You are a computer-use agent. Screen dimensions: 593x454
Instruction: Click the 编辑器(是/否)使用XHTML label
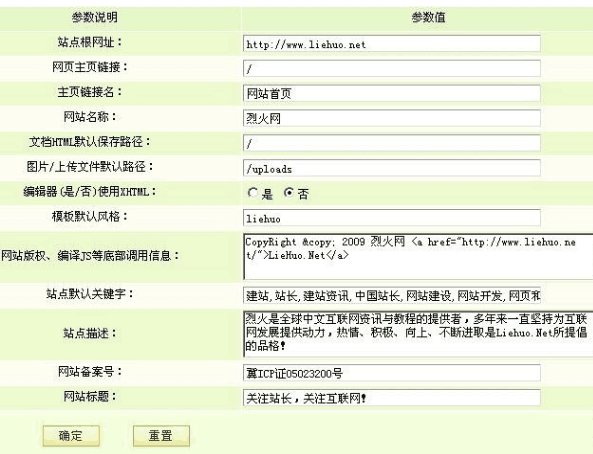pyautogui.click(x=90, y=192)
